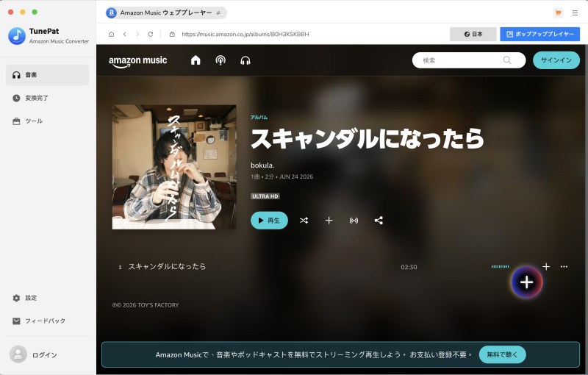Open the artist link bokula.

pos(262,165)
